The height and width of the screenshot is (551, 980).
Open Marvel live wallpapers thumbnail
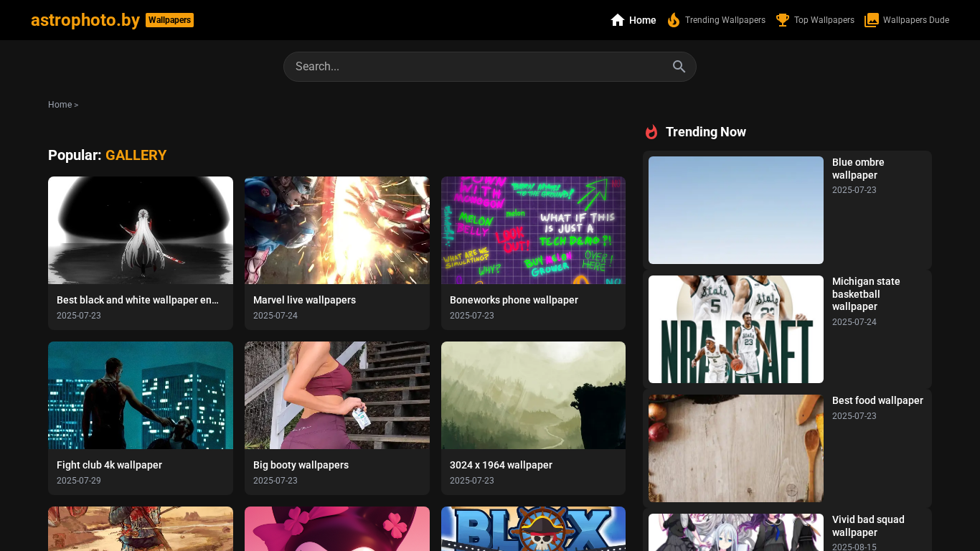pyautogui.click(x=337, y=230)
